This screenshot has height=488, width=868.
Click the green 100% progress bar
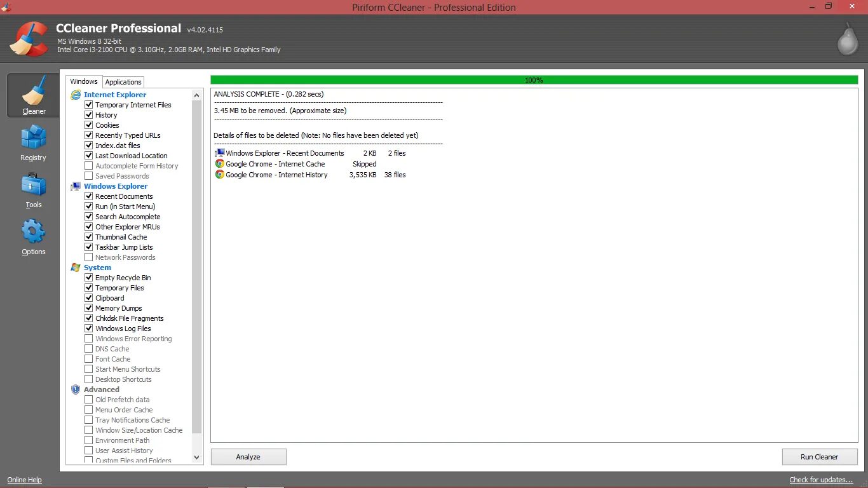click(x=534, y=80)
